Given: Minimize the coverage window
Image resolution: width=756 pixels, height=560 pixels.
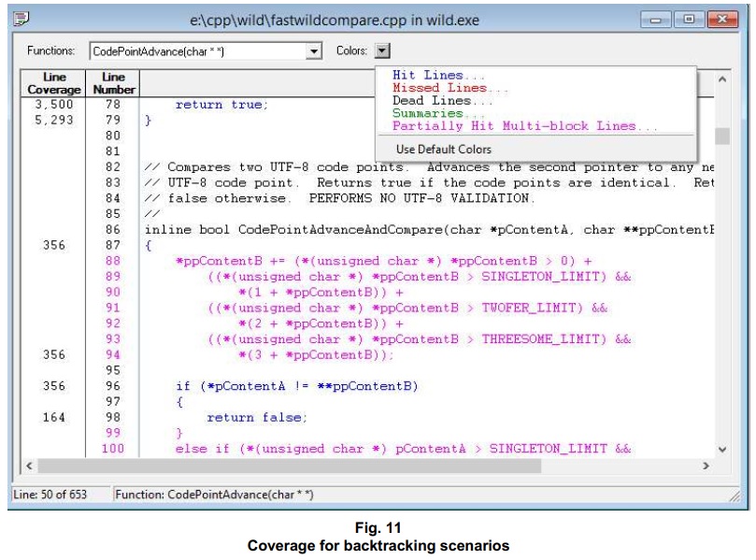Looking at the screenshot, I should (660, 18).
